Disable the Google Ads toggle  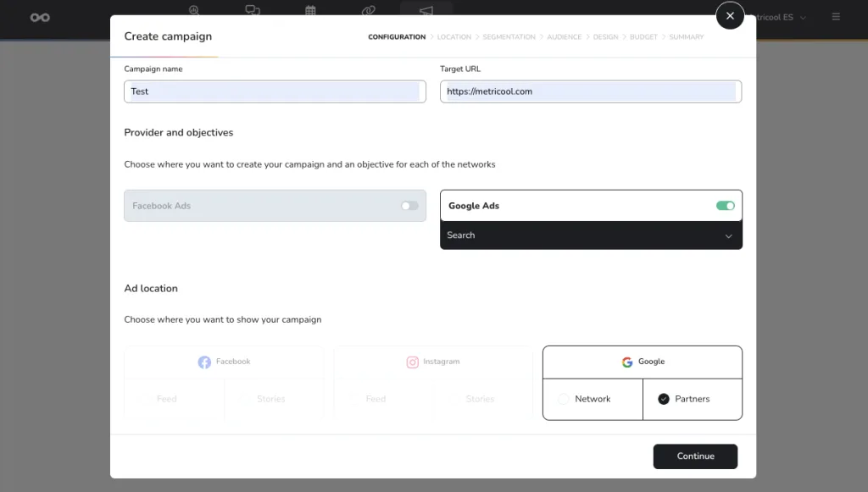click(726, 206)
